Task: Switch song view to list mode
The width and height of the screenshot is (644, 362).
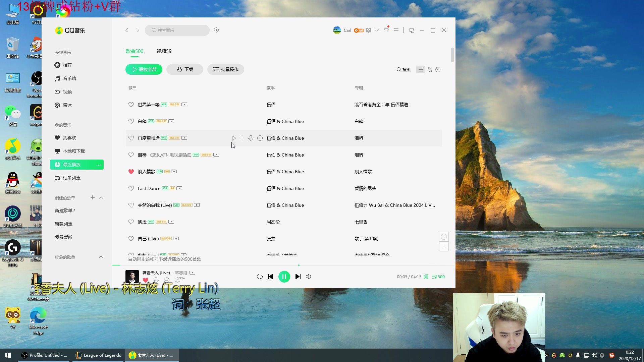Action: [420, 69]
